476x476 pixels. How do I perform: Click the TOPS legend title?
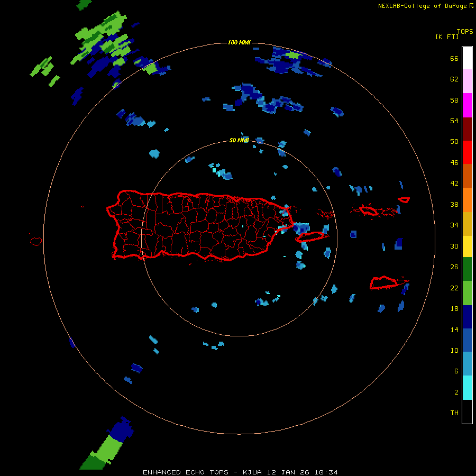[x=465, y=31]
